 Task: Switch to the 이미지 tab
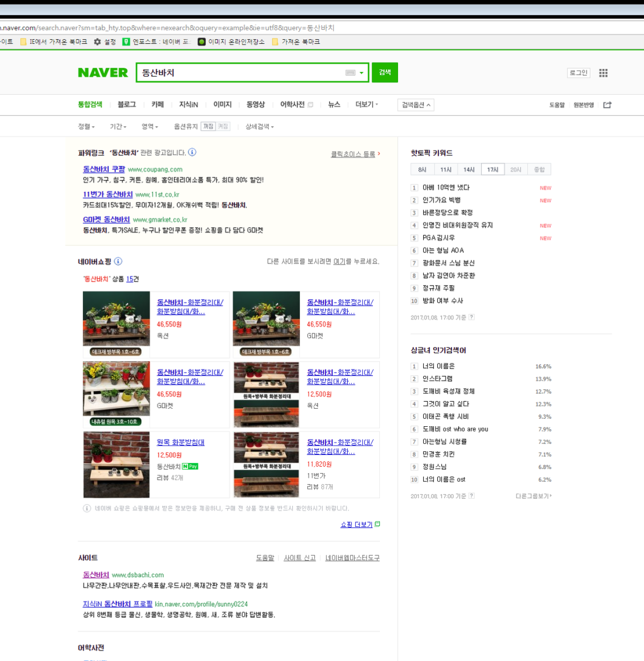pos(222,105)
